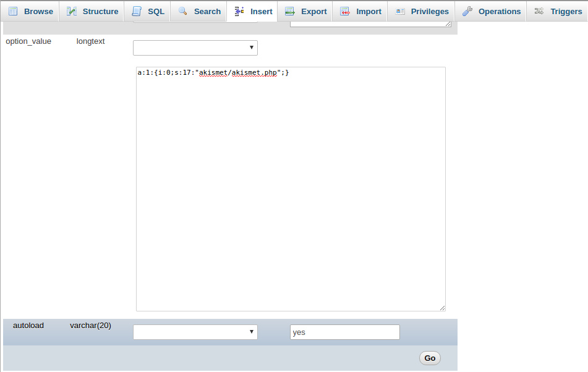Click the Search magnifier icon
The image size is (588, 372).
click(182, 11)
